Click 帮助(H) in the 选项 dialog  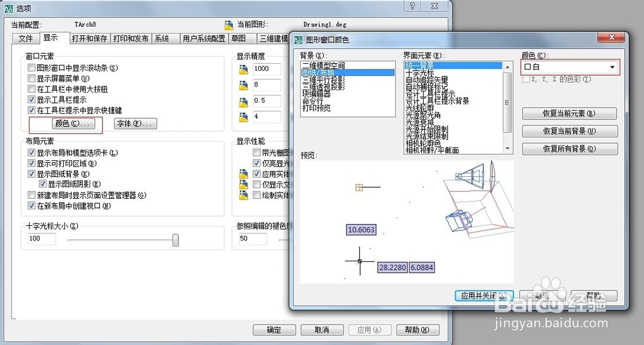coord(418,330)
